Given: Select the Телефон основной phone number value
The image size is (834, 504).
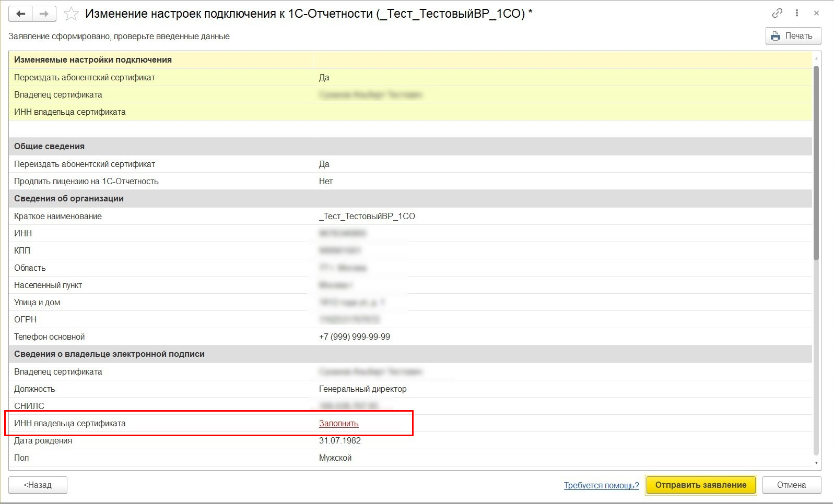Looking at the screenshot, I should coord(354,337).
